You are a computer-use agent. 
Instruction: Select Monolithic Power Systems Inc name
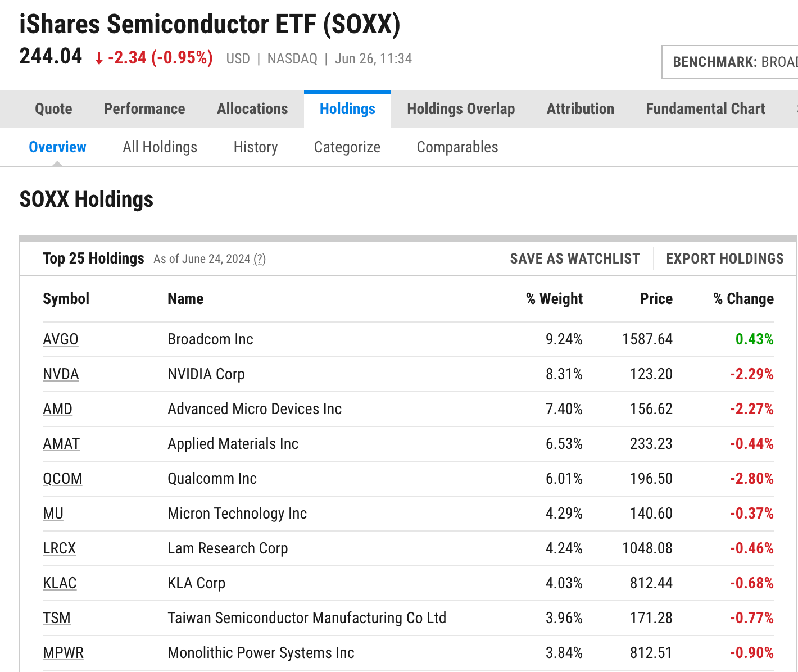tap(261, 653)
